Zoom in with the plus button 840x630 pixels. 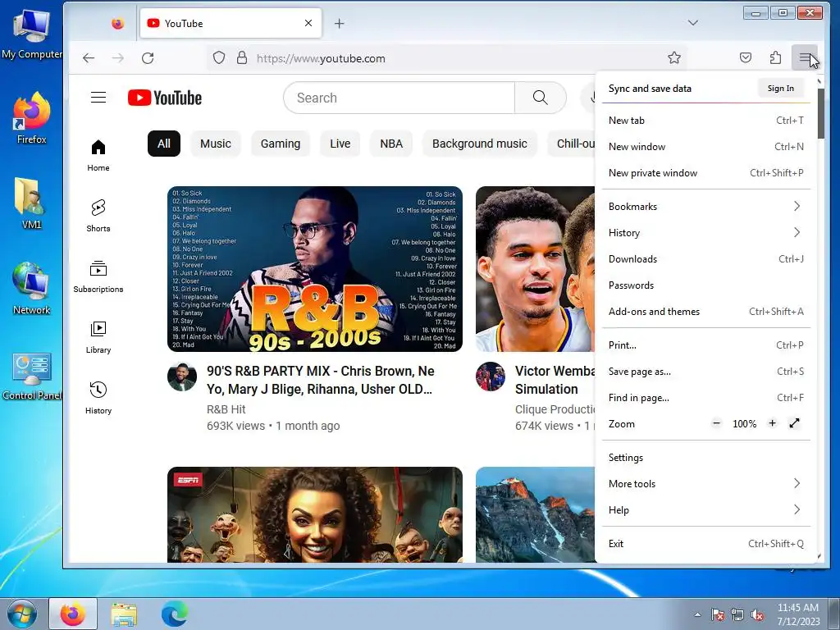pos(772,423)
